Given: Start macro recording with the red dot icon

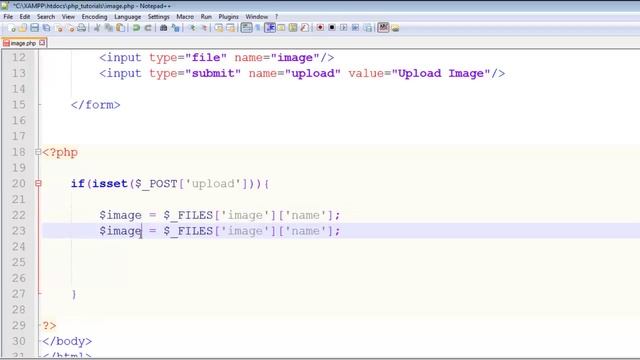Looking at the screenshot, I should point(320,28).
